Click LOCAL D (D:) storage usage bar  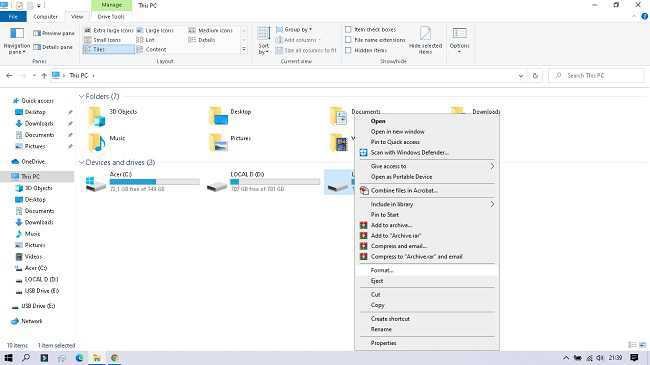[x=275, y=182]
